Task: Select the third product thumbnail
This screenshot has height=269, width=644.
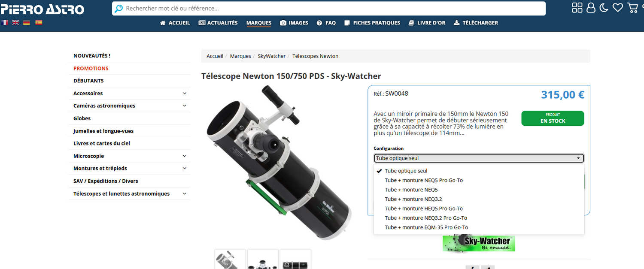Action: [295, 259]
